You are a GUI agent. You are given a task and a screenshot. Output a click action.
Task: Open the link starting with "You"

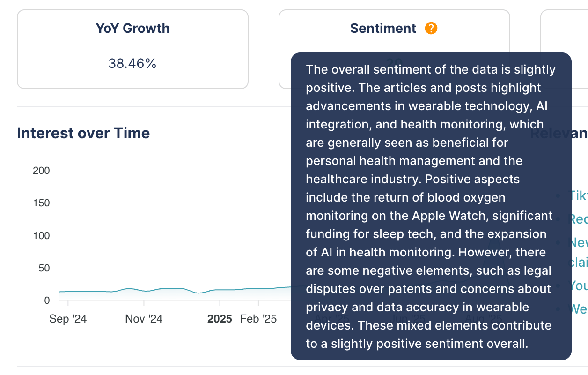tap(578, 285)
